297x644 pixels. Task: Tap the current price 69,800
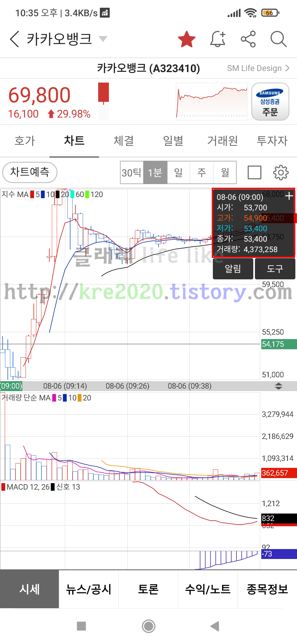click(x=39, y=95)
